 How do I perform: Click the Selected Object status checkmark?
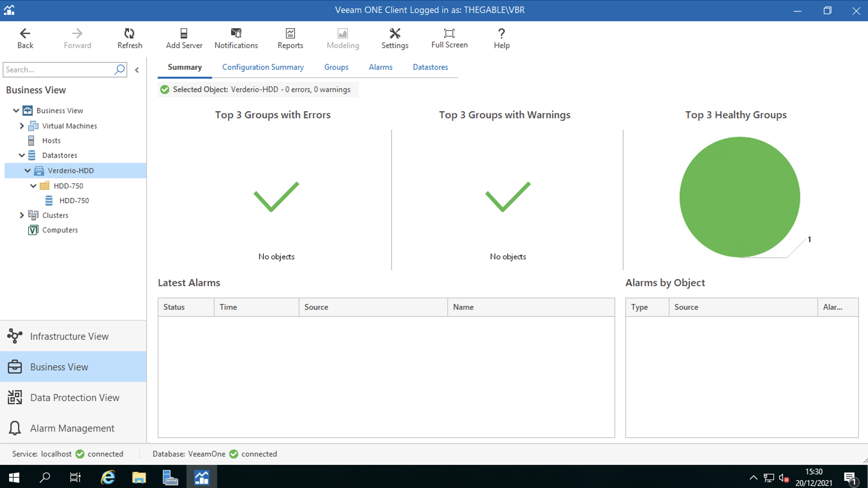point(165,89)
